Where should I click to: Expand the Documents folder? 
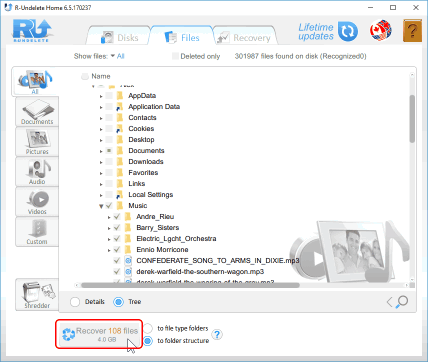[101, 151]
